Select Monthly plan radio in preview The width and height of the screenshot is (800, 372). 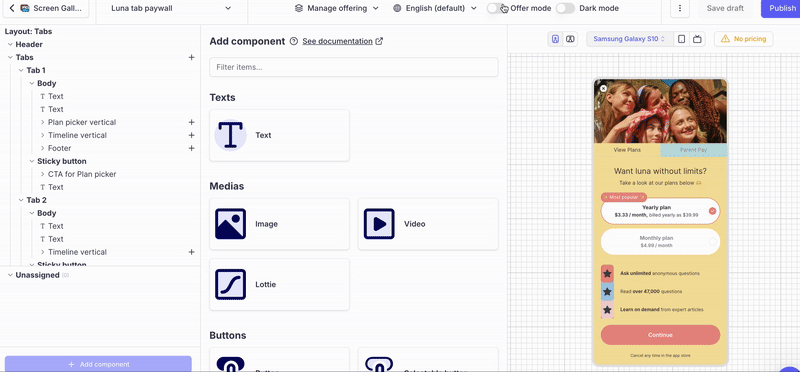(x=712, y=241)
